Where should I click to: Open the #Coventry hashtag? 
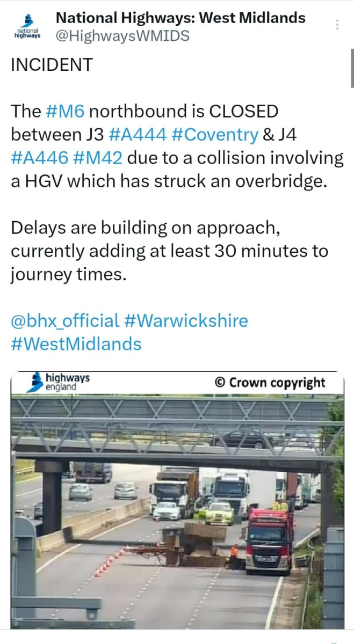[x=215, y=134]
